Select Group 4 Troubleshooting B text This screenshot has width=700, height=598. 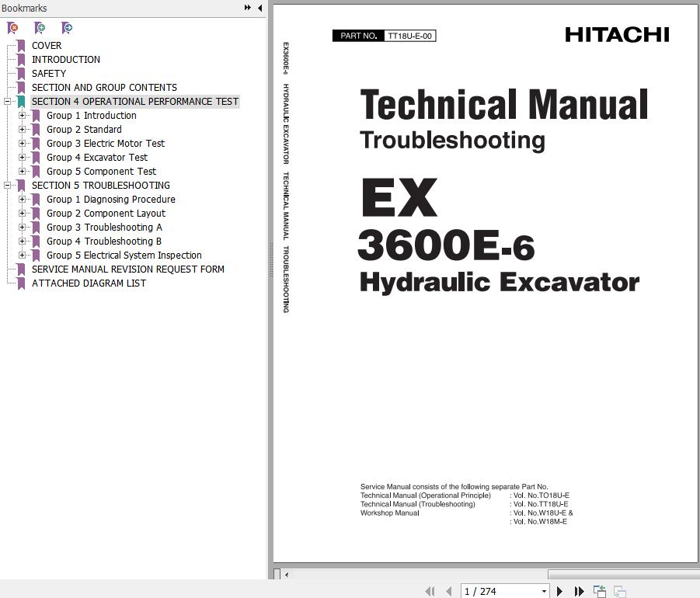(104, 242)
